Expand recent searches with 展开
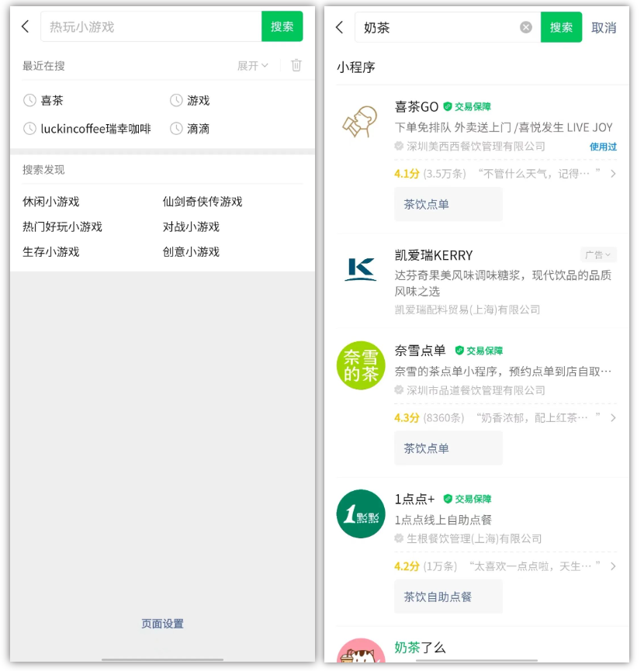The height and width of the screenshot is (671, 644). (x=252, y=65)
